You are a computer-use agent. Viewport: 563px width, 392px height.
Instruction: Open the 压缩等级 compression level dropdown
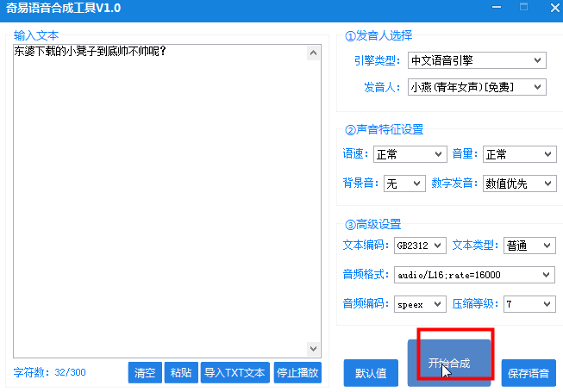(x=529, y=304)
